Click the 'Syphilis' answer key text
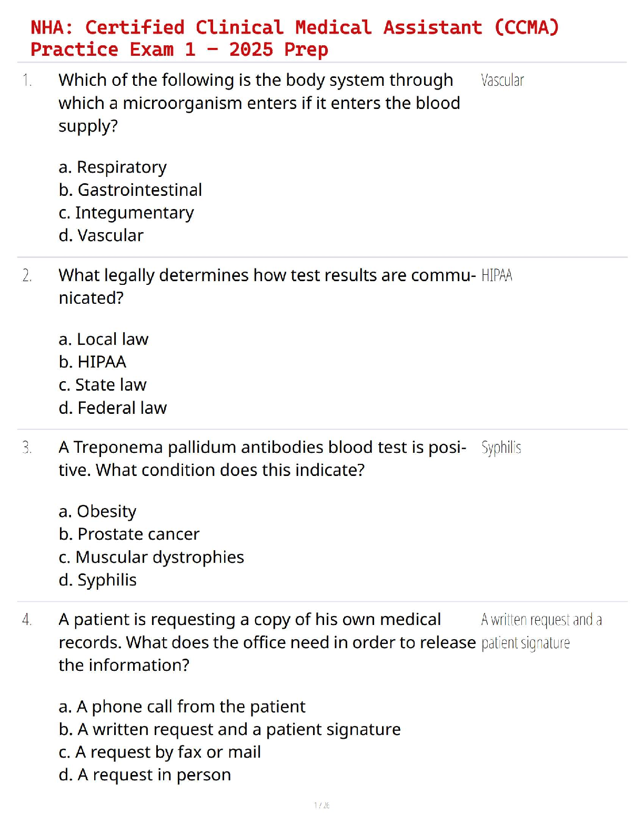Image resolution: width=644 pixels, height=834 pixels. [501, 448]
